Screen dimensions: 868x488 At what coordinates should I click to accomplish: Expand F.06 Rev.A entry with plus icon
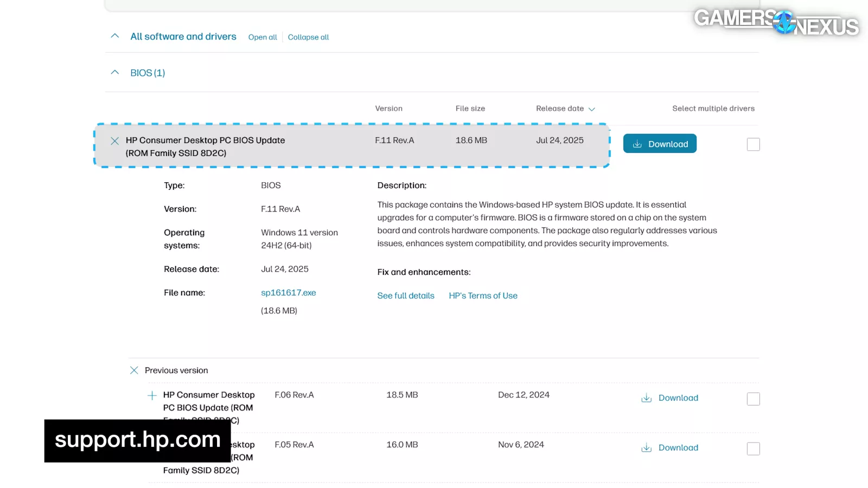(152, 395)
